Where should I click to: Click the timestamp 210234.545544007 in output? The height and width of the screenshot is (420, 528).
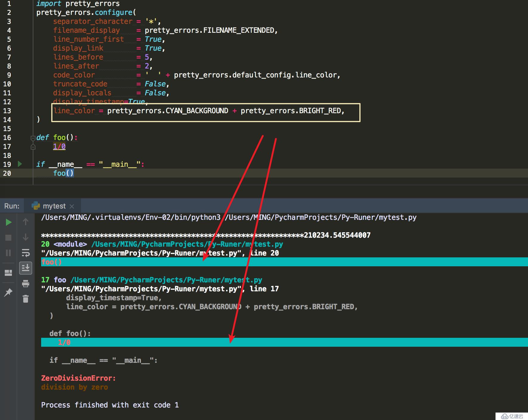pos(337,235)
